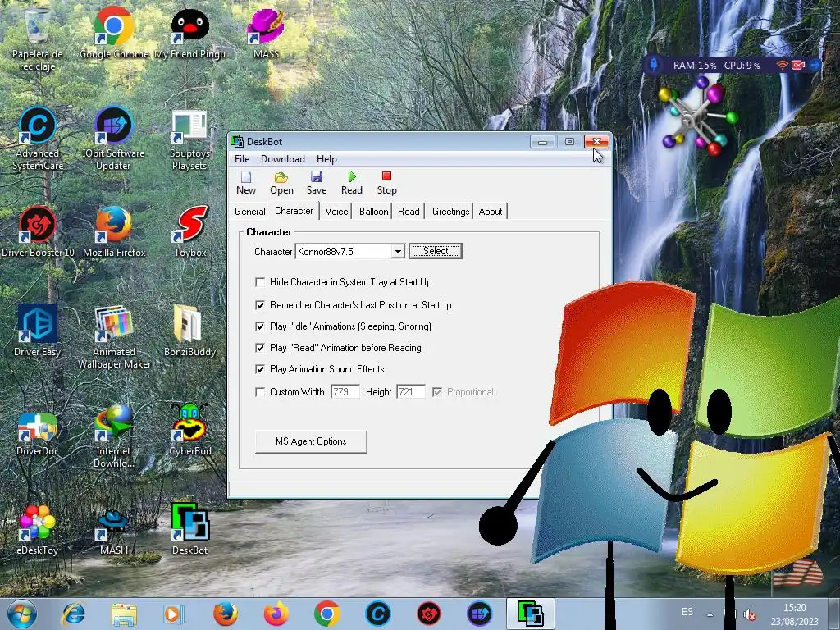The height and width of the screenshot is (630, 840).
Task: Click the Height field showing 721
Action: pos(410,392)
